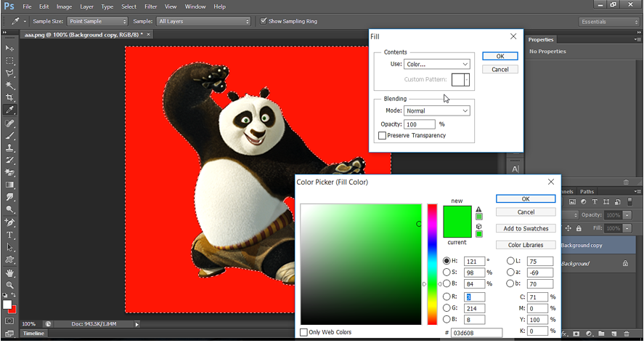Open the Use dropdown showing Color...
Image resolution: width=644 pixels, height=343 pixels.
(437, 64)
